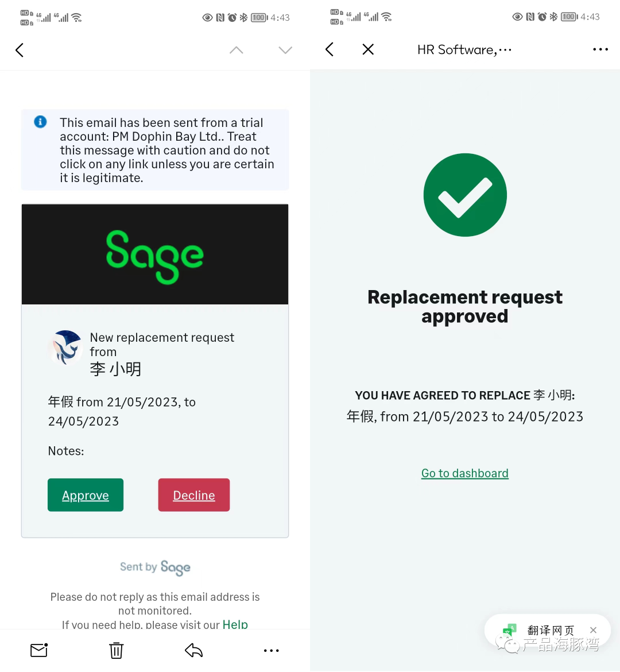This screenshot has width=620, height=672.
Task: Open 李小明's whale avatar
Action: tap(65, 347)
